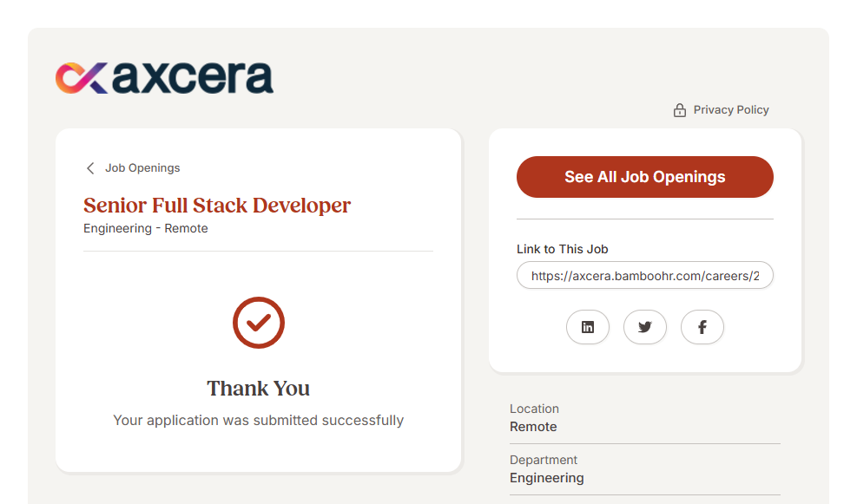Click the axcera wordmark text in header
The width and height of the screenshot is (857, 504).
[193, 77]
